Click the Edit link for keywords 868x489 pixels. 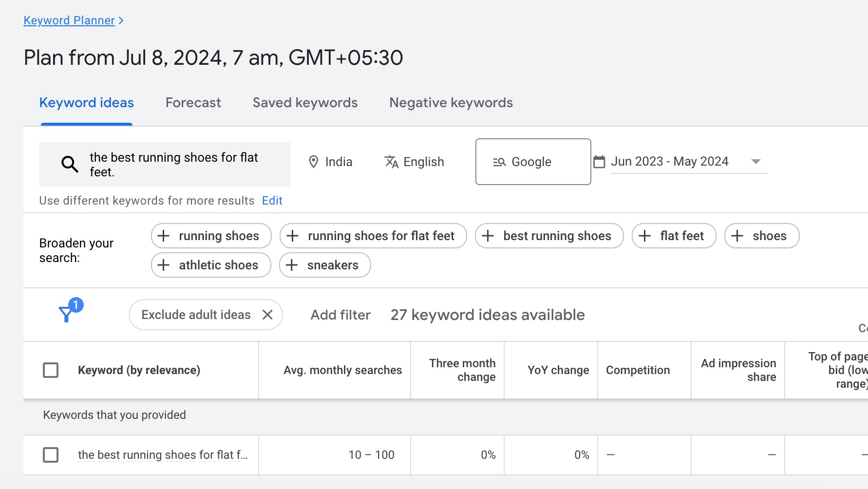point(272,201)
